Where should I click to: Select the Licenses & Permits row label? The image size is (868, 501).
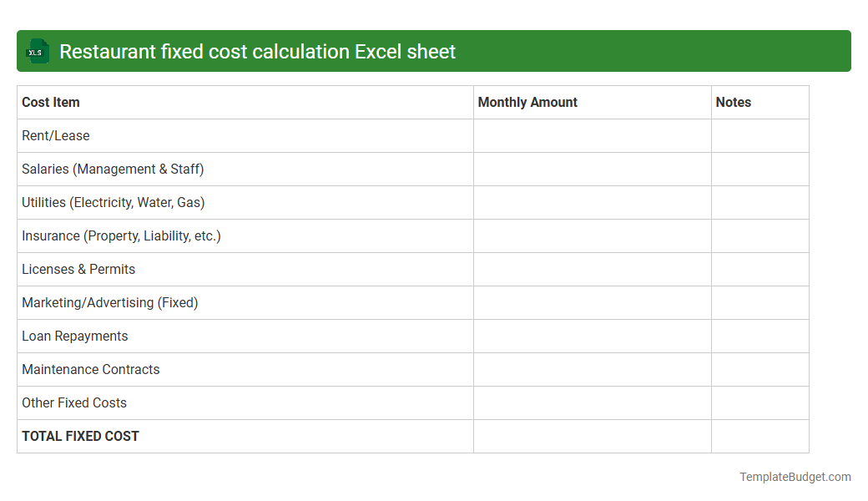(78, 269)
